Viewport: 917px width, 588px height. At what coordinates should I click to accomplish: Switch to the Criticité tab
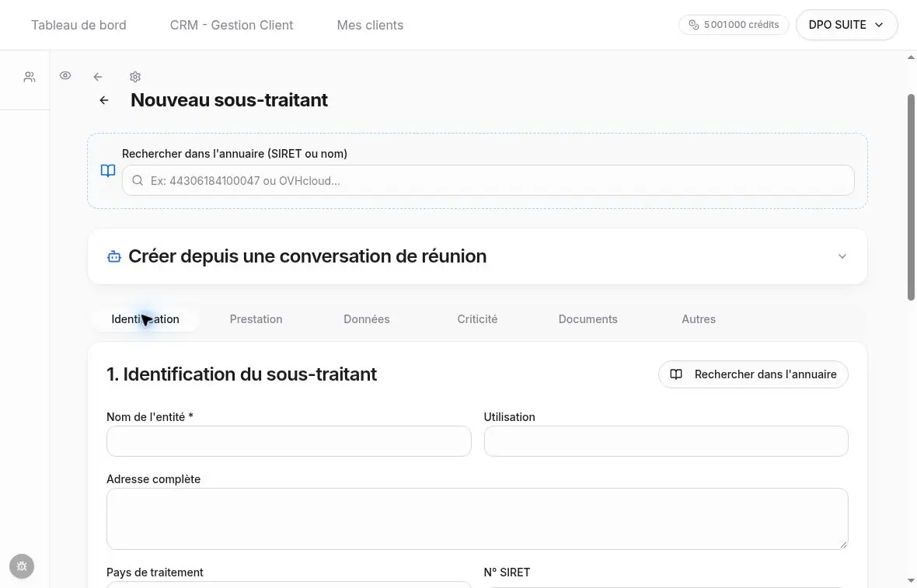tap(477, 319)
